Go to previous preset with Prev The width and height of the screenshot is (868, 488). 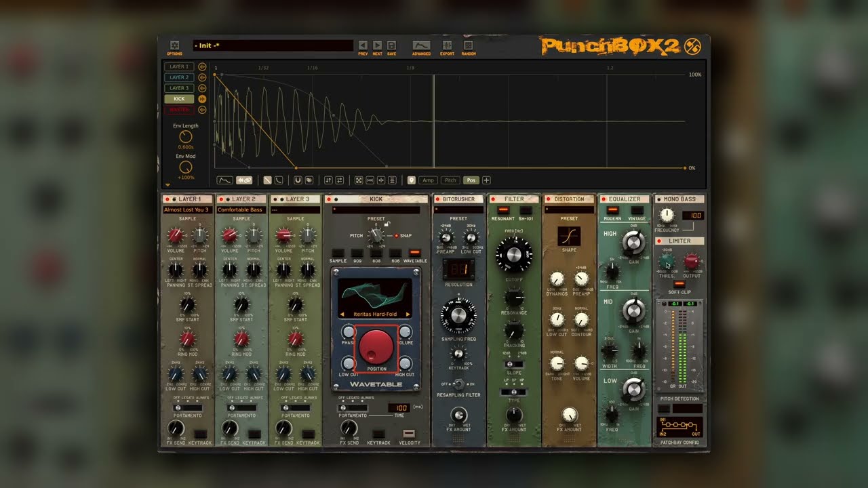pyautogui.click(x=363, y=45)
